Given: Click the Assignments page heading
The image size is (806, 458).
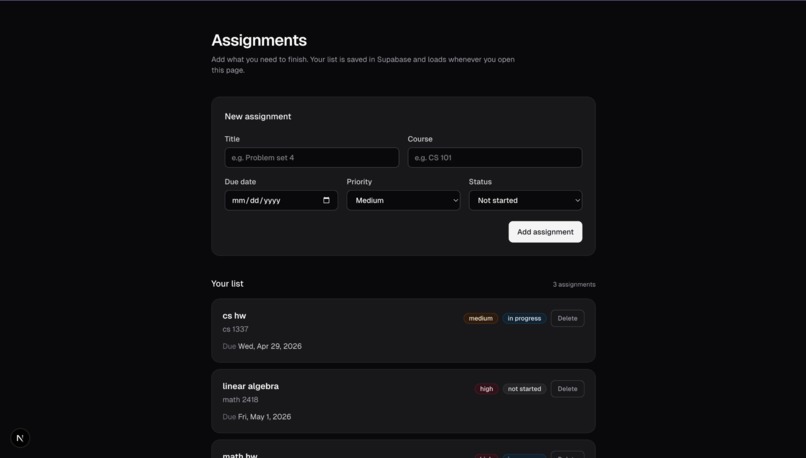Looking at the screenshot, I should [x=259, y=40].
